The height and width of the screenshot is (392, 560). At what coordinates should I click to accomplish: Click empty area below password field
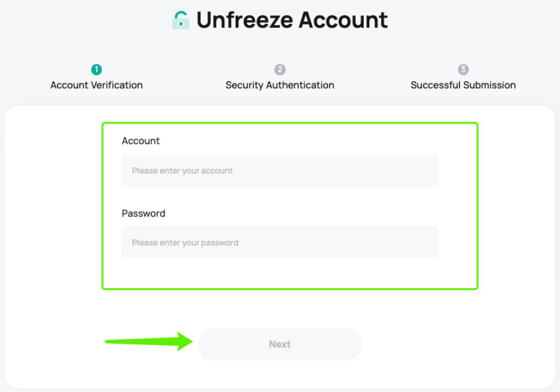(279, 273)
